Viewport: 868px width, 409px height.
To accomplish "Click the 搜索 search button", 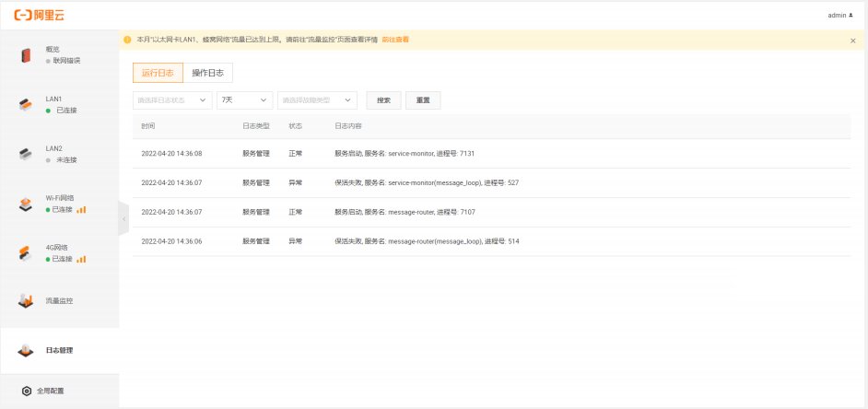I will click(x=383, y=100).
